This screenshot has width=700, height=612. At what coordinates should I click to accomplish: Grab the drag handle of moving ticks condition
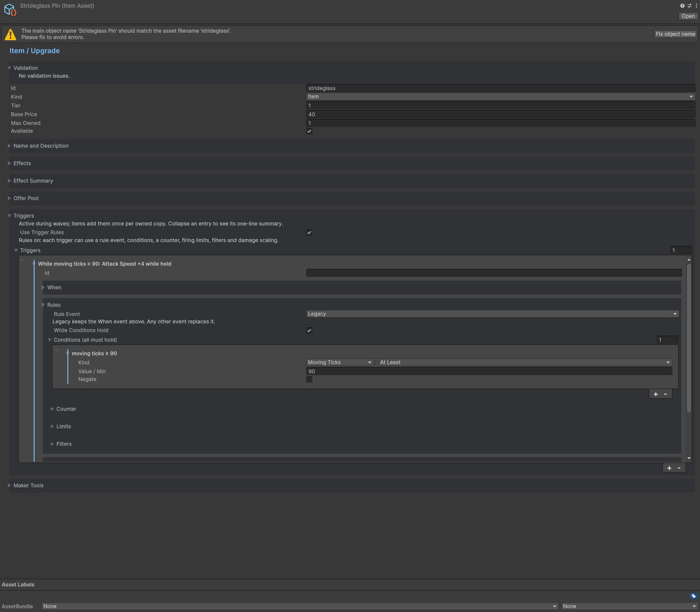56,350
